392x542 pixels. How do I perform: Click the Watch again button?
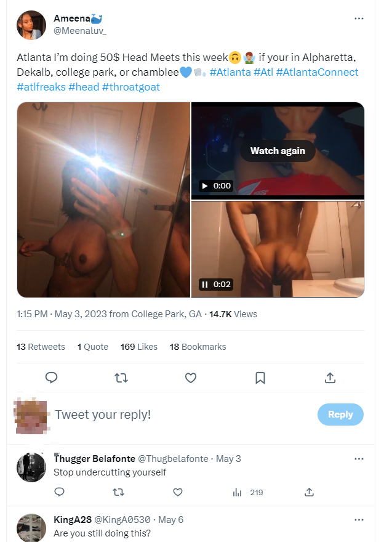coord(278,151)
